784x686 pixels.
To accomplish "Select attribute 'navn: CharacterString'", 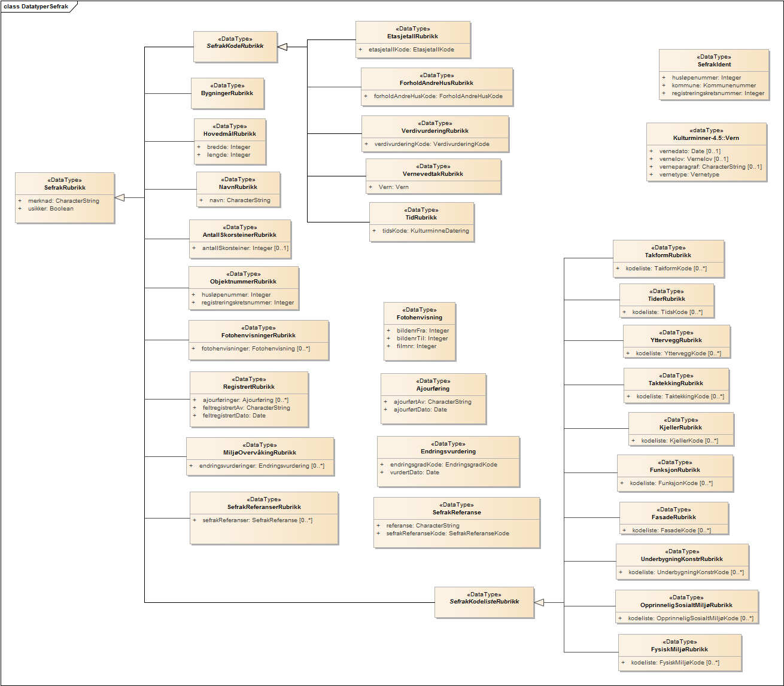I will click(240, 200).
